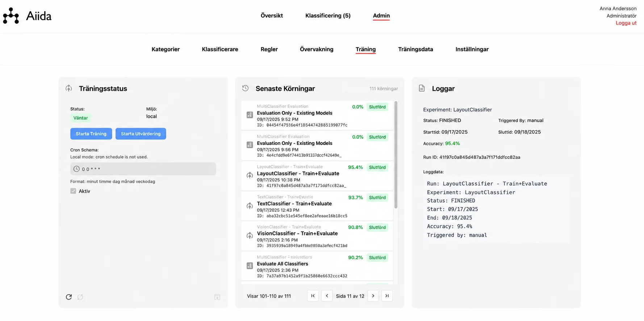Refresh training status with the circular arrow icon
644x321 pixels.
69,297
